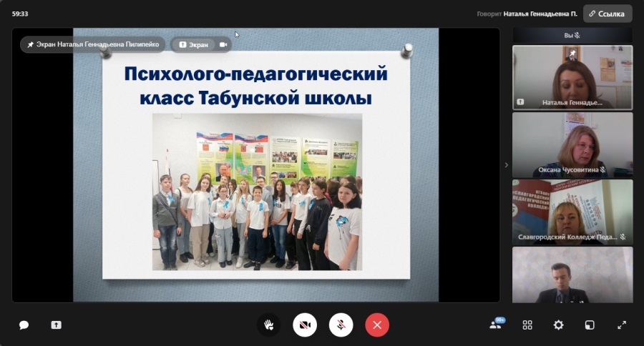This screenshot has width=644, height=346.
Task: Open the chat panel
Action: point(24,325)
